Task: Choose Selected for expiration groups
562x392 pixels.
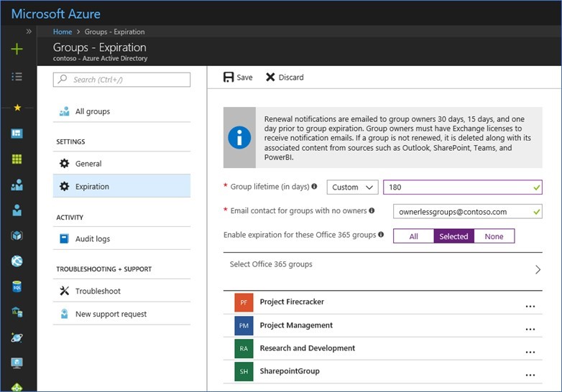Action: click(453, 236)
